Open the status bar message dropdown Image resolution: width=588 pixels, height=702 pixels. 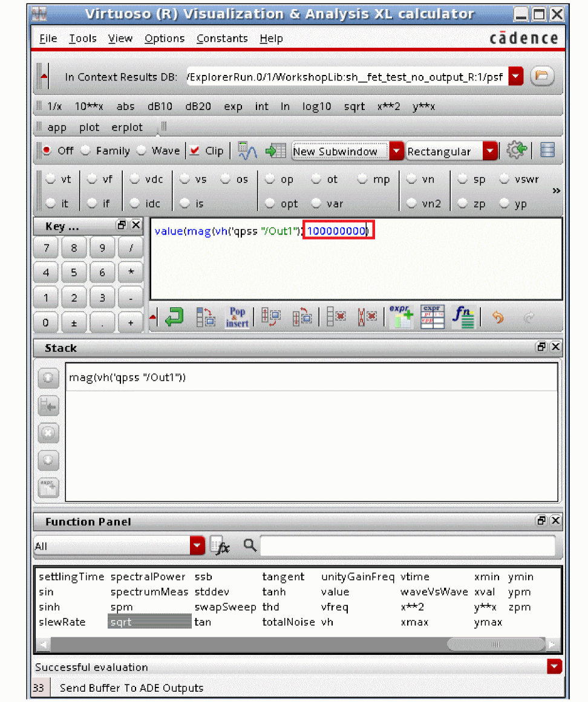point(554,667)
